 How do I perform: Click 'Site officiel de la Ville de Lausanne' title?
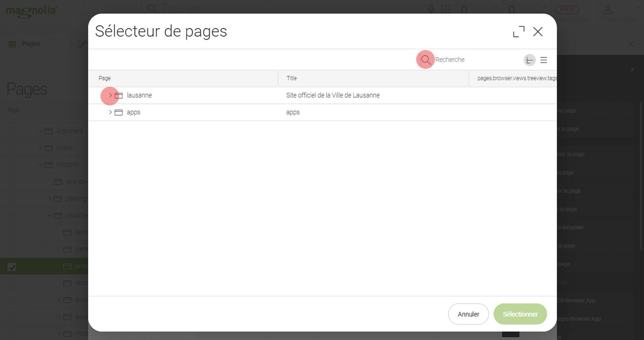coord(333,95)
